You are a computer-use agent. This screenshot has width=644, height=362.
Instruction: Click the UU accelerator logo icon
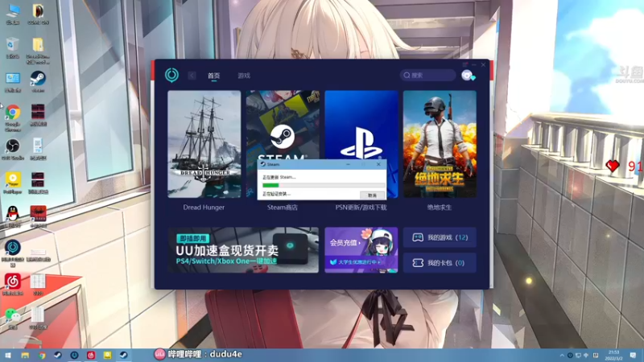pos(171,75)
